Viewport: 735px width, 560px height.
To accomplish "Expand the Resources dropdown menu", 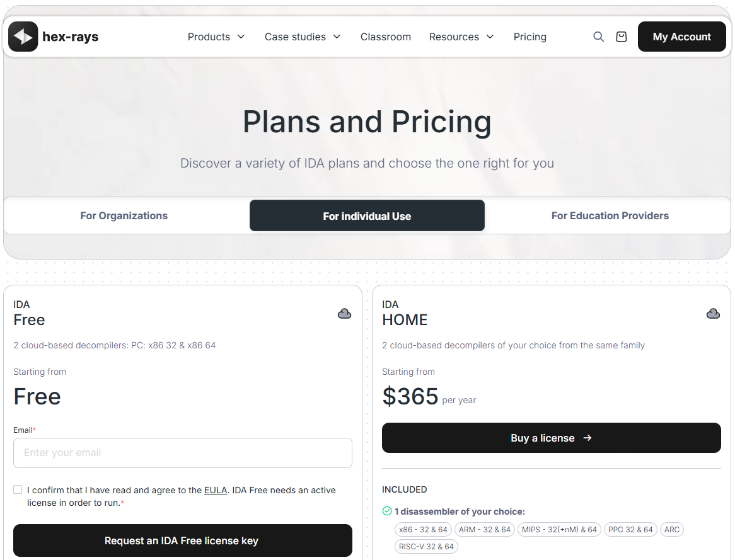I will [x=461, y=37].
